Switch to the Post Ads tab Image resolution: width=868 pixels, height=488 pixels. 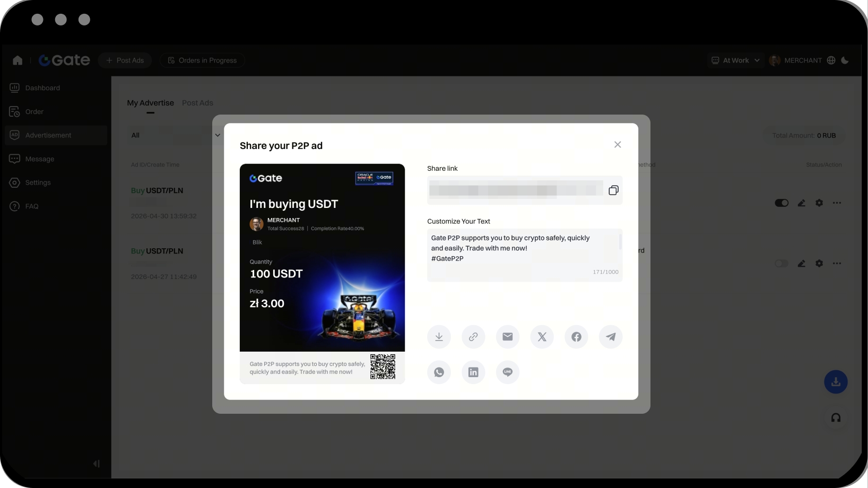[197, 103]
